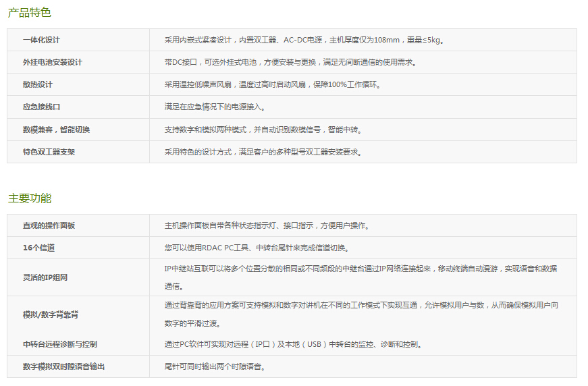This screenshot has width=588, height=386.
Task: Click the 数字模拟双时隙语音输出 label
Action: pyautogui.click(x=63, y=366)
